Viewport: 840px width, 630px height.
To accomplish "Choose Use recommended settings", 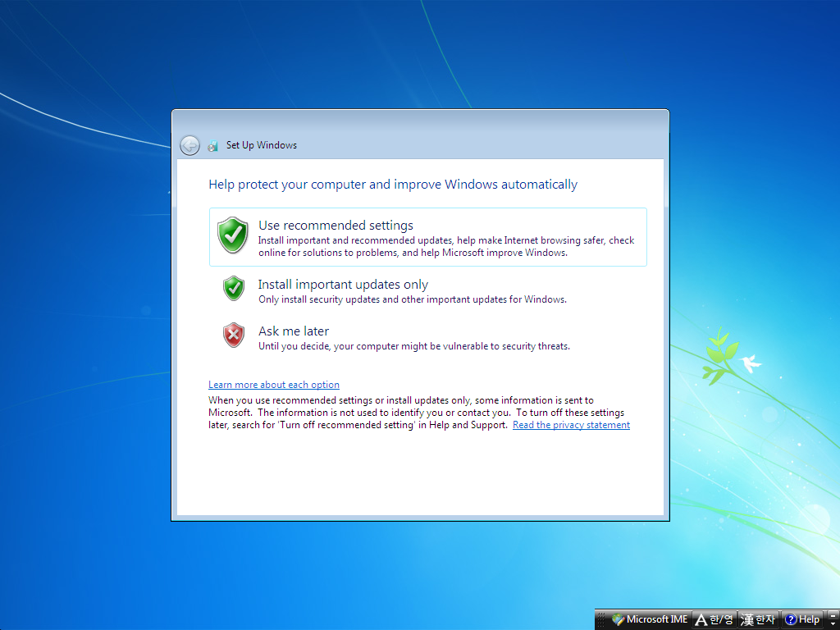I will [428, 237].
